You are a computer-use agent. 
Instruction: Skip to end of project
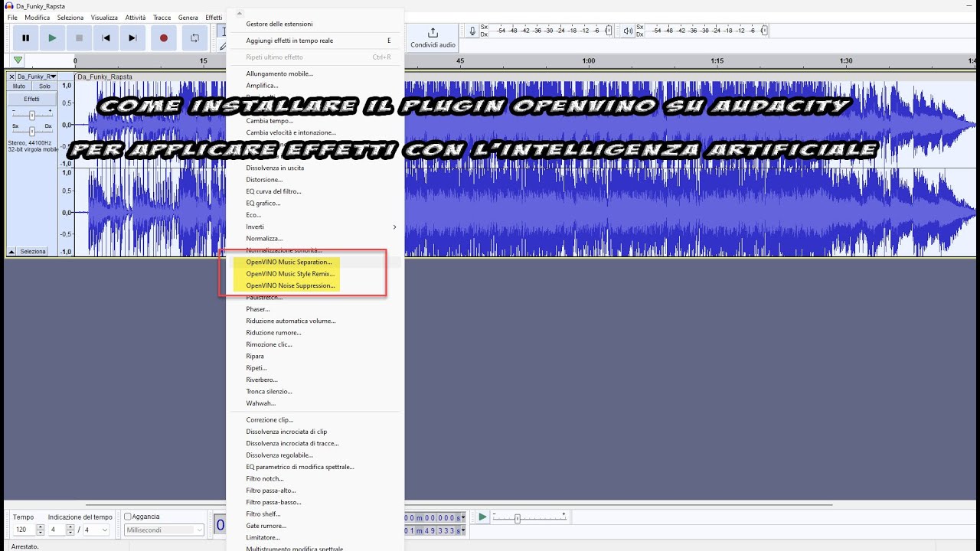click(132, 37)
